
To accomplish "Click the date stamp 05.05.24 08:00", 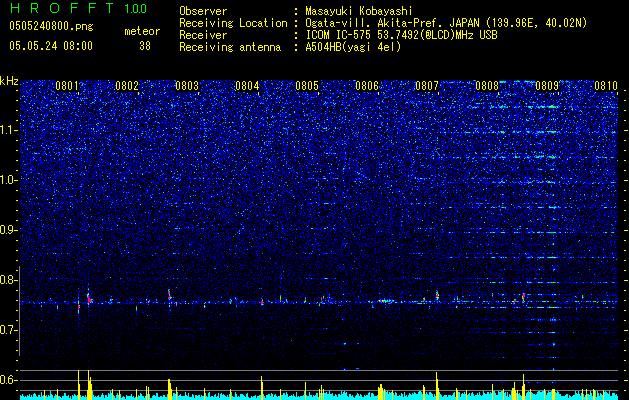I will [x=51, y=45].
